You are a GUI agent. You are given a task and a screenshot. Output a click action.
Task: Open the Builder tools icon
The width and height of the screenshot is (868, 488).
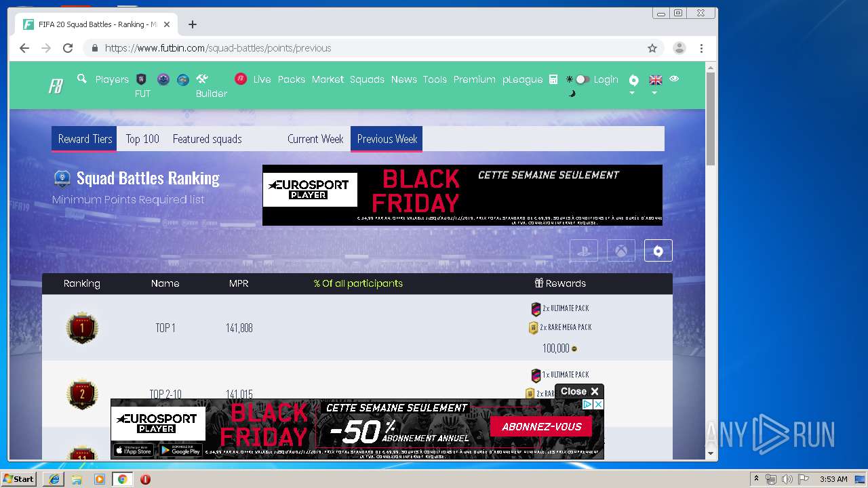[202, 79]
